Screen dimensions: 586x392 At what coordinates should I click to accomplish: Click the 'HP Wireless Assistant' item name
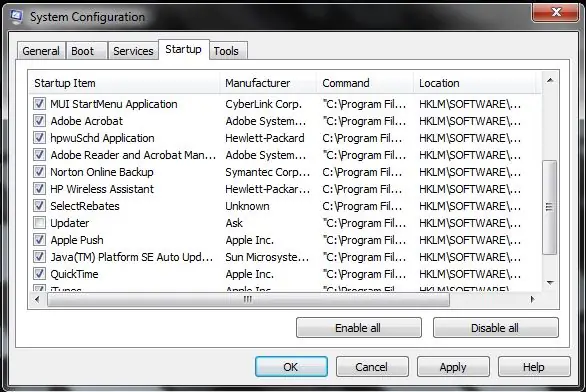pyautogui.click(x=102, y=189)
